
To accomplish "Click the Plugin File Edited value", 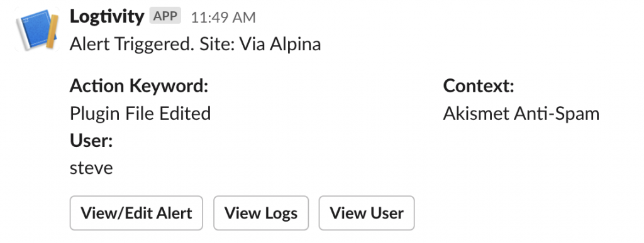I will [140, 114].
